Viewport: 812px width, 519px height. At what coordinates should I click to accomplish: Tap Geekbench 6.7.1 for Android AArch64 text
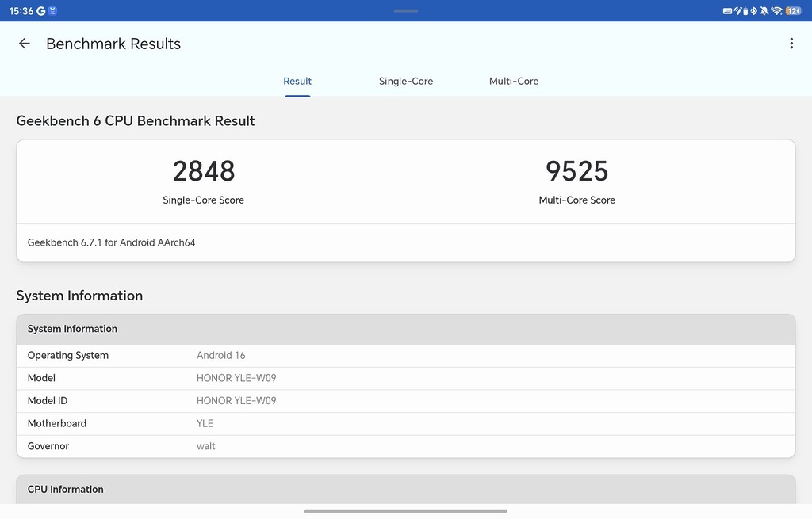pos(111,242)
